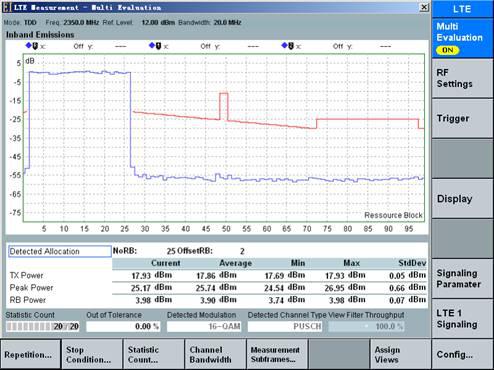Image resolution: width=494 pixels, height=370 pixels.
Task: Click the StdDev column header
Action: pyautogui.click(x=412, y=263)
